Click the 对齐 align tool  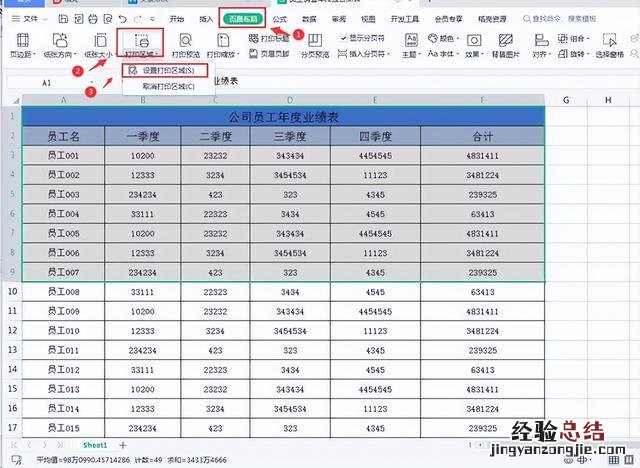coord(542,45)
